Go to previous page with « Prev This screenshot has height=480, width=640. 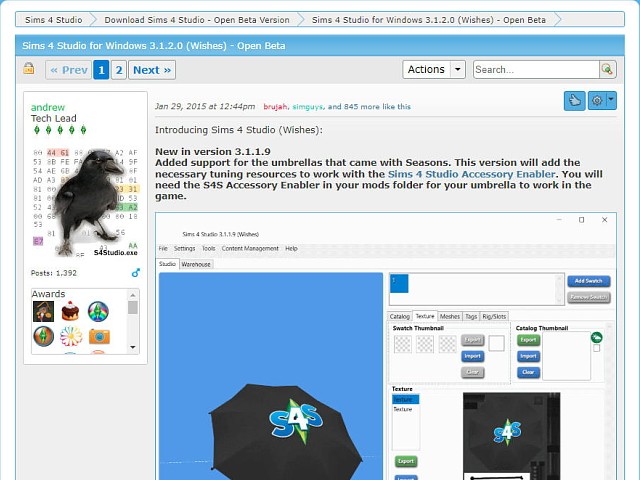(69, 70)
